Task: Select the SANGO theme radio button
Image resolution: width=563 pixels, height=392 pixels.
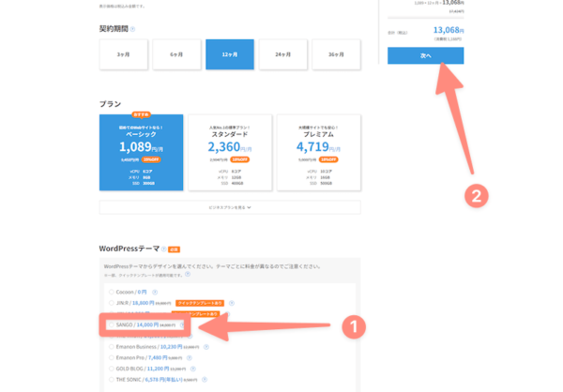Action: (111, 325)
